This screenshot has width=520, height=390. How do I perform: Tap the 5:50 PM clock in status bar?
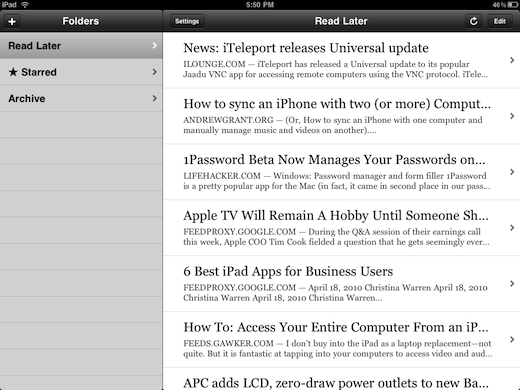(x=260, y=5)
